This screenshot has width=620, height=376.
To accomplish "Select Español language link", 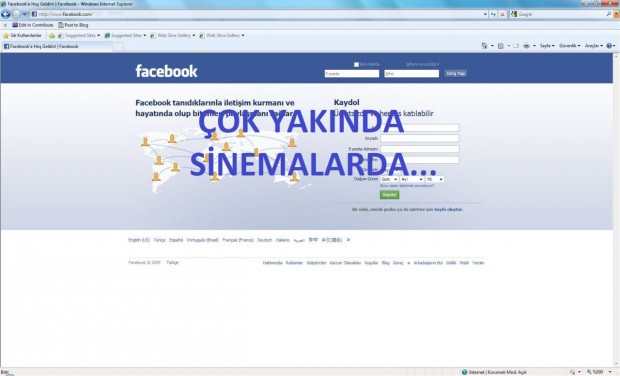I will tap(176, 240).
